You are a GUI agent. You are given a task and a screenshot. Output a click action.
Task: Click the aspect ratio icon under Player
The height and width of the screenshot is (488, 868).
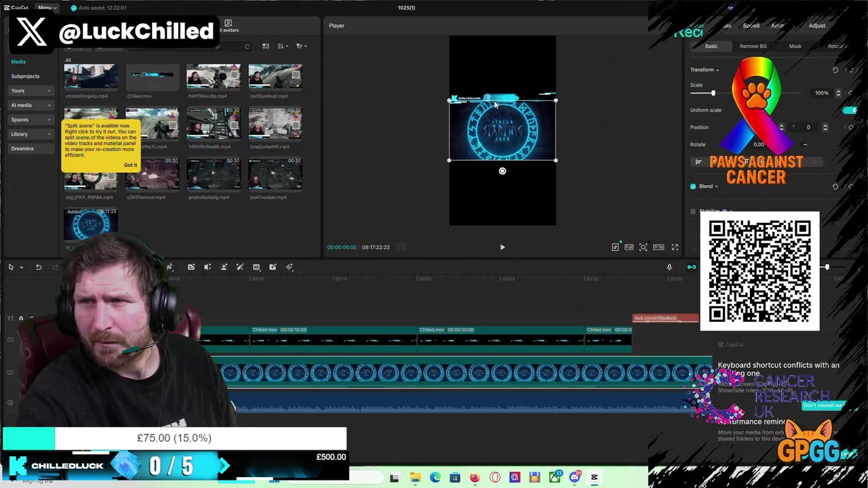pyautogui.click(x=658, y=247)
